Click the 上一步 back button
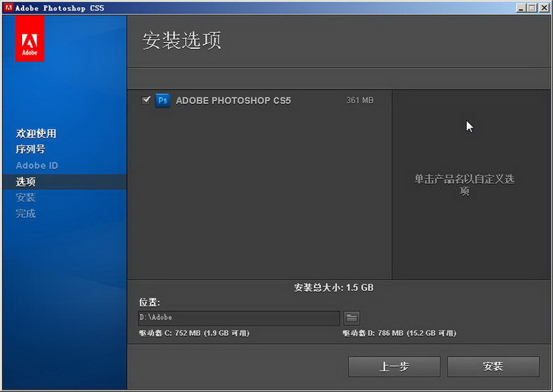 [x=394, y=367]
